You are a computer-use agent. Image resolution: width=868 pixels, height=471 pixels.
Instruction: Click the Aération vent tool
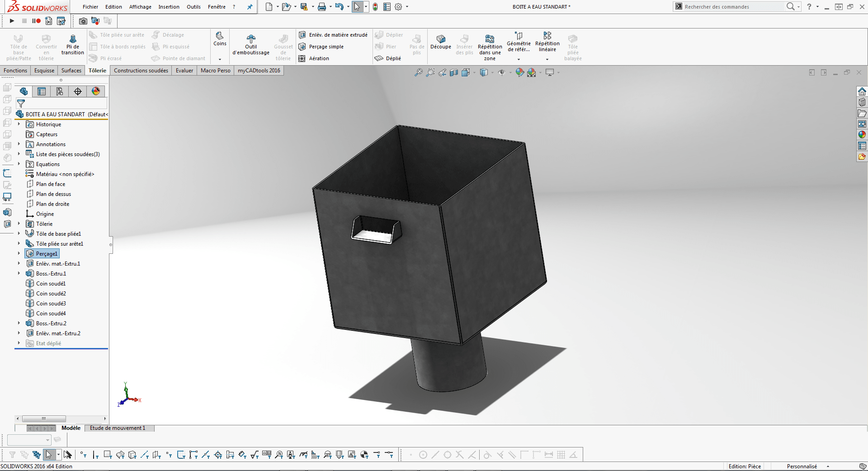314,58
